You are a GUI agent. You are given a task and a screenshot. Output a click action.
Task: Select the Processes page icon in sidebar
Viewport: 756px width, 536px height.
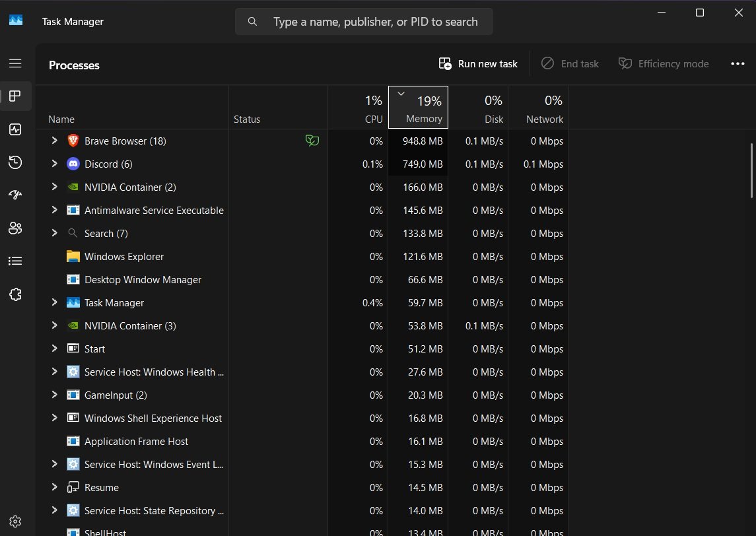[x=15, y=96]
